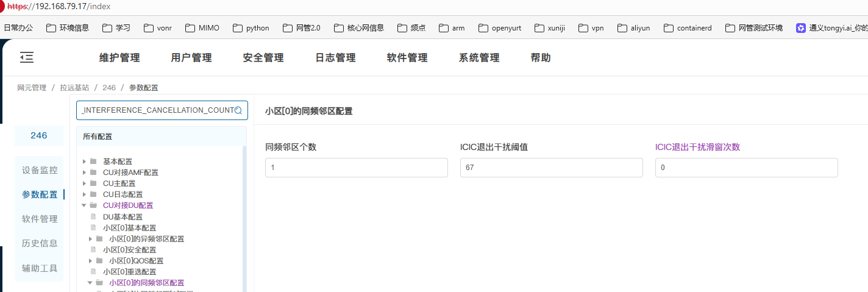Expand the 小区[0]QOS配置 node
This screenshot has width=868, height=292.
click(x=91, y=261)
